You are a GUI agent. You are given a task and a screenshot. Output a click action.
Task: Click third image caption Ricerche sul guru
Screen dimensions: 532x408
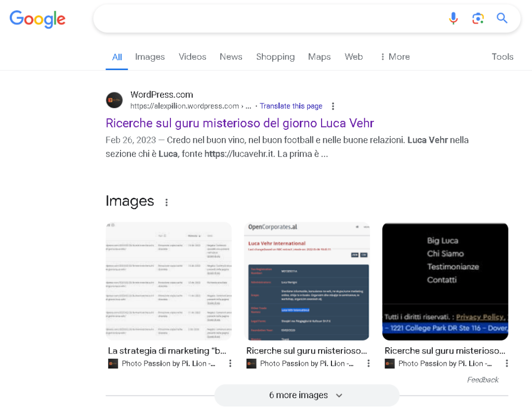(445, 351)
